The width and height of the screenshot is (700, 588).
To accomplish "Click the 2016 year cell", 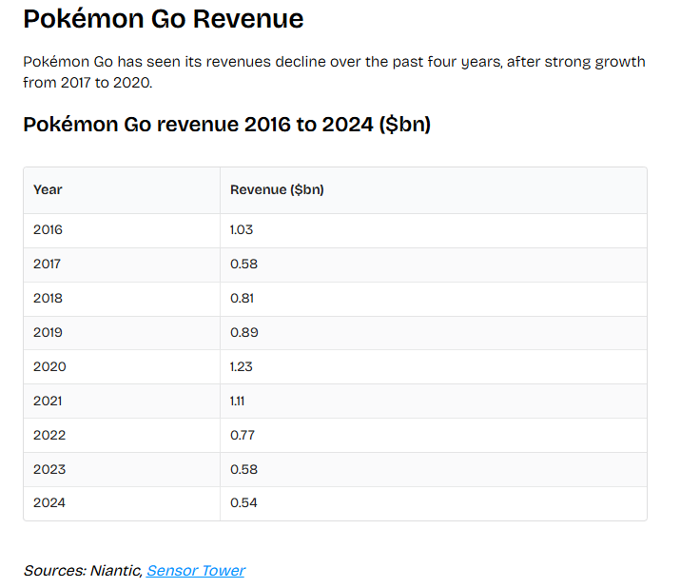I will [48, 229].
